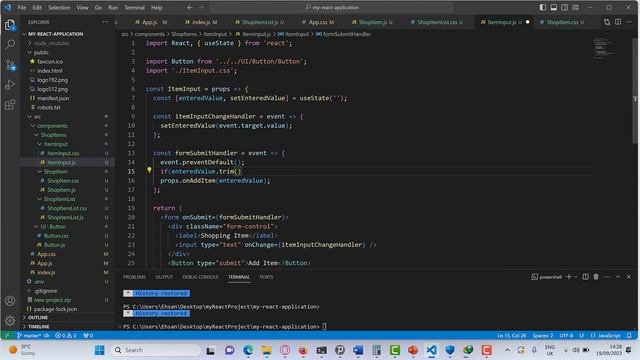Click the lightbulb code action on line 15
The image size is (640, 360).
[149, 170]
